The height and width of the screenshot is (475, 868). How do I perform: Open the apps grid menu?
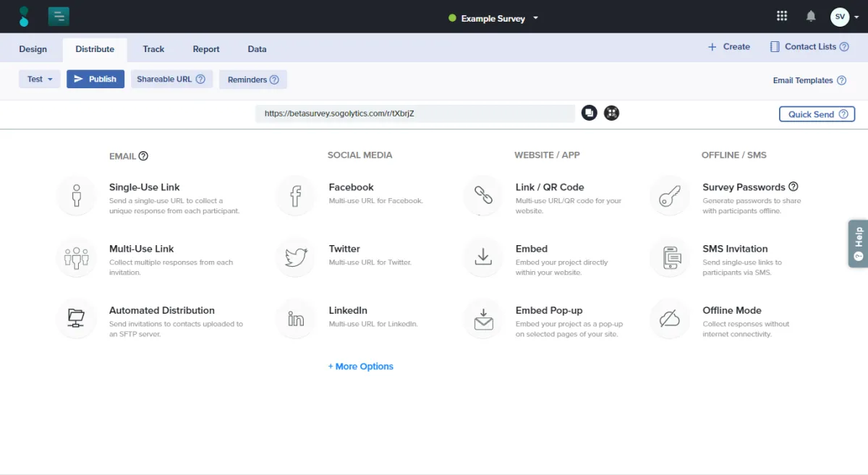pyautogui.click(x=782, y=17)
